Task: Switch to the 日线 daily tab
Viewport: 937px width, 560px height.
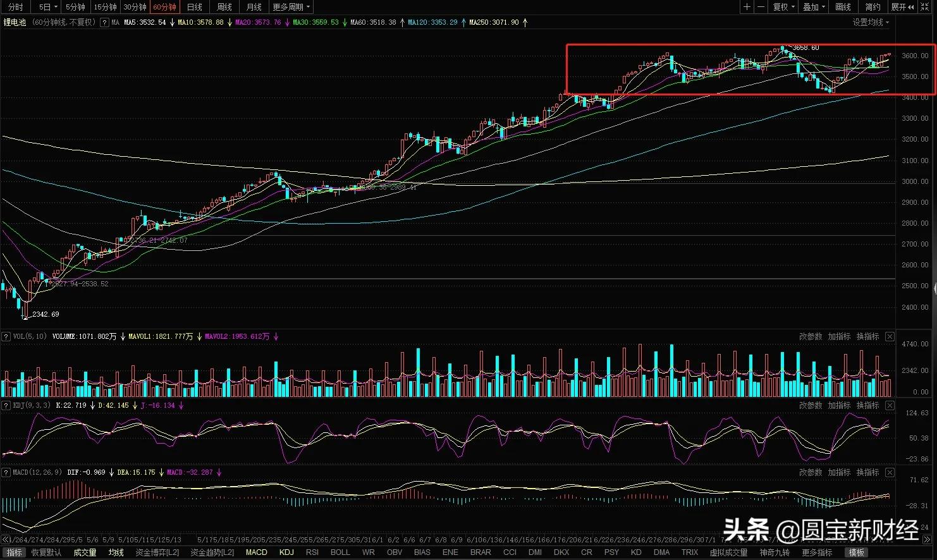Action: click(194, 7)
